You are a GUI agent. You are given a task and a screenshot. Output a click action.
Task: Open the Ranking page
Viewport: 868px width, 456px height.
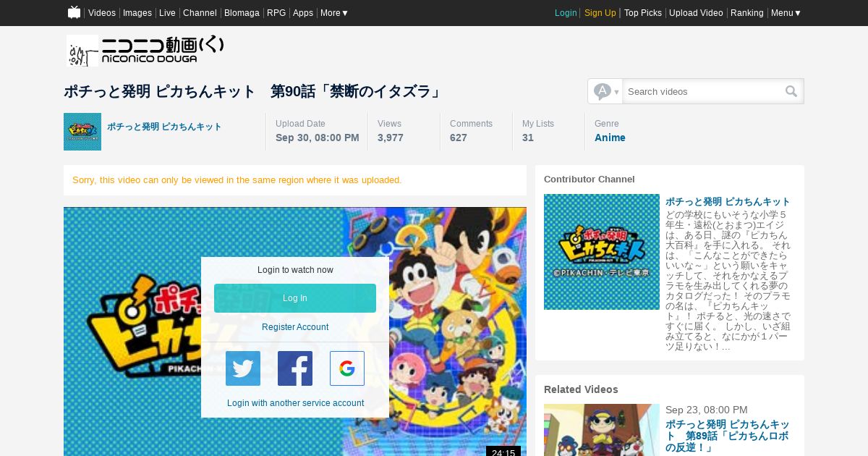pos(746,13)
